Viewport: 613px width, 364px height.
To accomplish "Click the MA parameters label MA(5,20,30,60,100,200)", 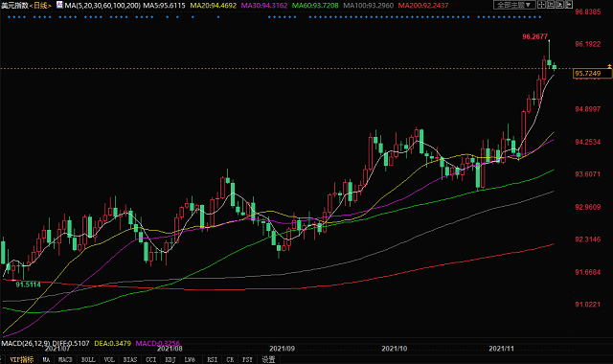I will click(x=102, y=6).
